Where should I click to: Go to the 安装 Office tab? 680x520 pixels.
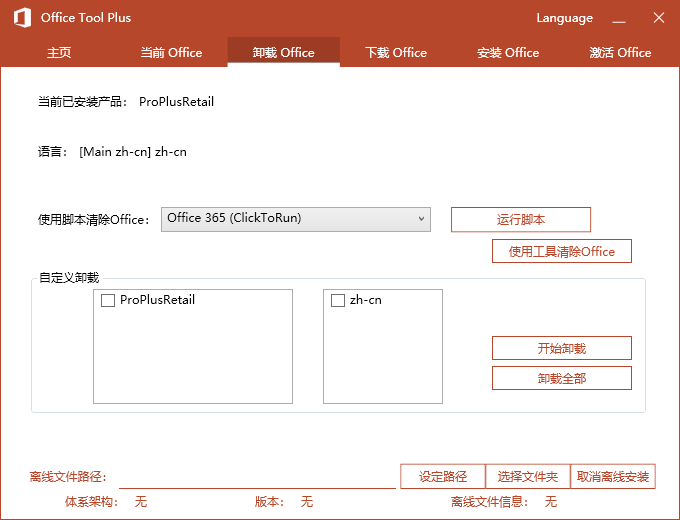(x=508, y=53)
